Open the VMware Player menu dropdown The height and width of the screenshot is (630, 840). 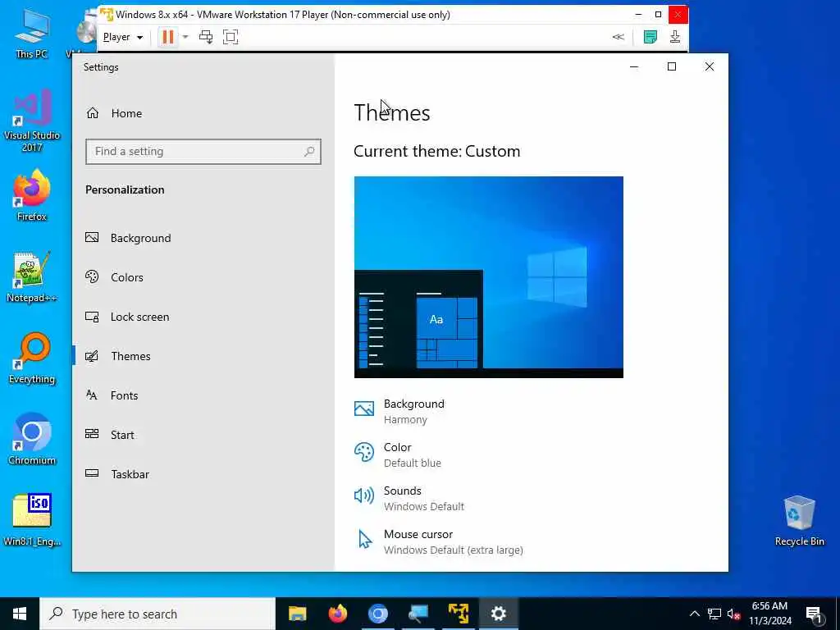pos(123,37)
